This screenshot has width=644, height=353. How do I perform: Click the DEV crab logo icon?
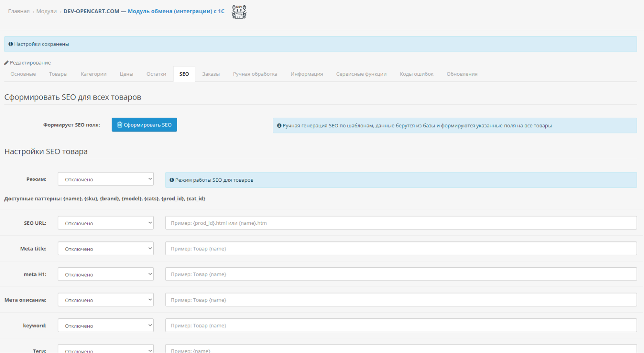pos(239,12)
